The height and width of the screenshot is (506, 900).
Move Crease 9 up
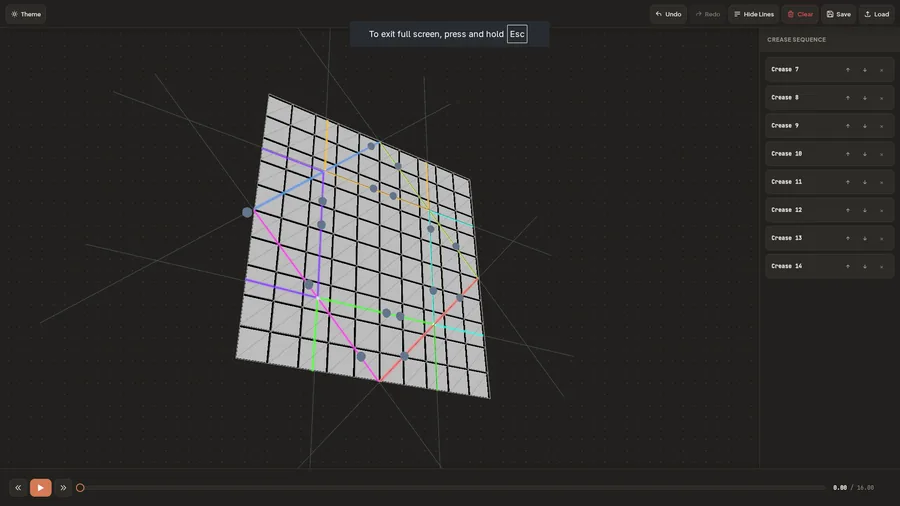(848, 126)
